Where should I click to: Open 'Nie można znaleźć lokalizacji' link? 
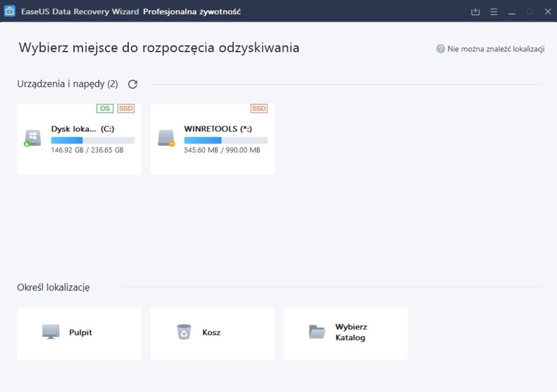point(496,49)
